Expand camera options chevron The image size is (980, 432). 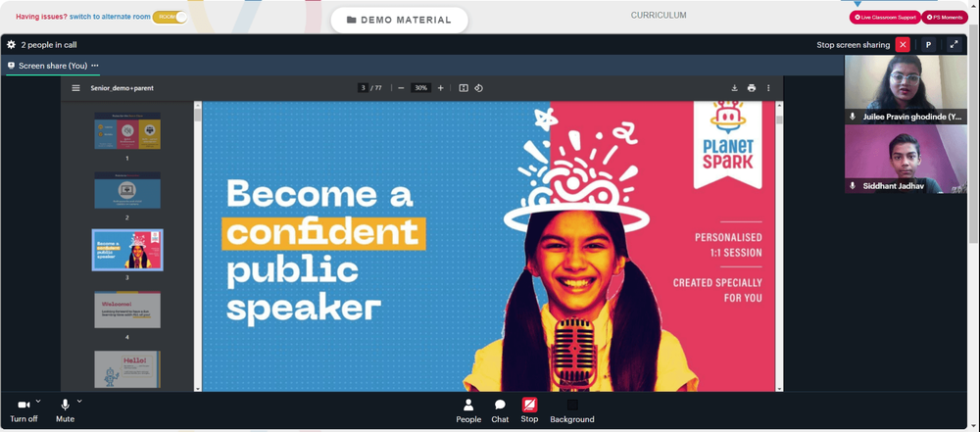coord(38,401)
